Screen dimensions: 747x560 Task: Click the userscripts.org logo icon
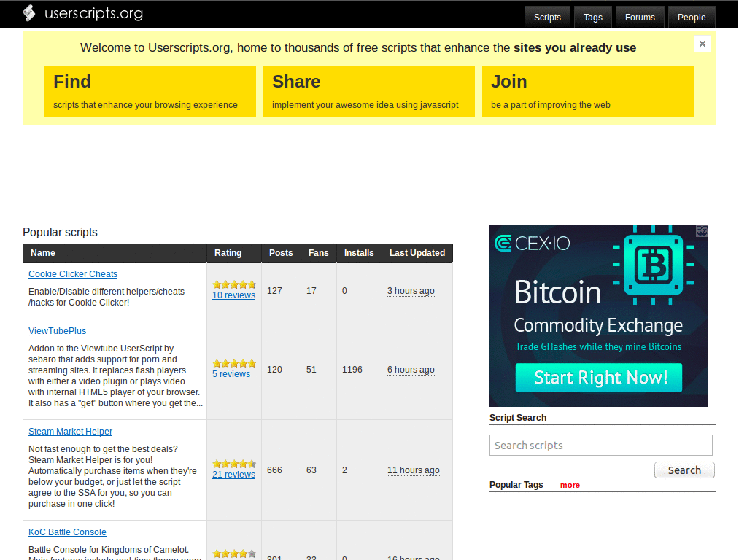click(x=29, y=13)
